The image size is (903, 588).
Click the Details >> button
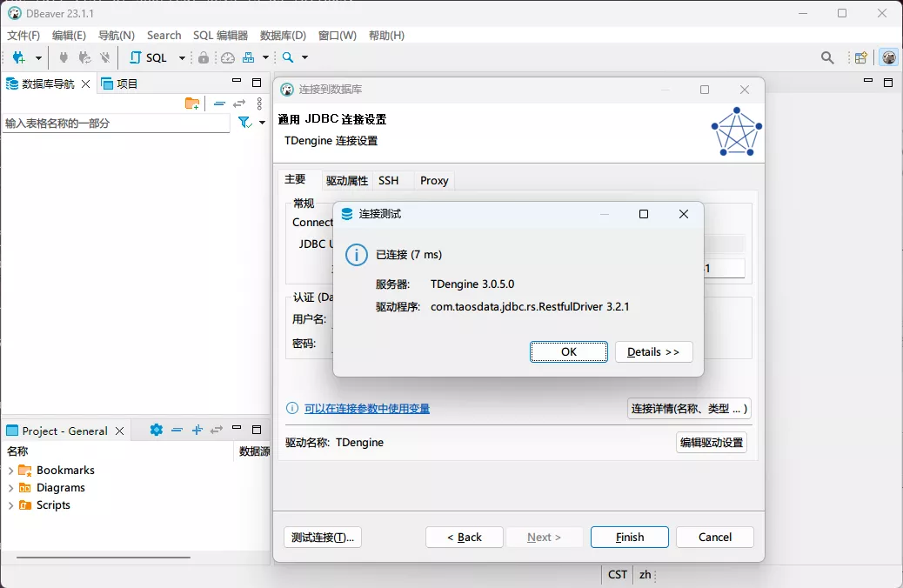pyautogui.click(x=653, y=352)
